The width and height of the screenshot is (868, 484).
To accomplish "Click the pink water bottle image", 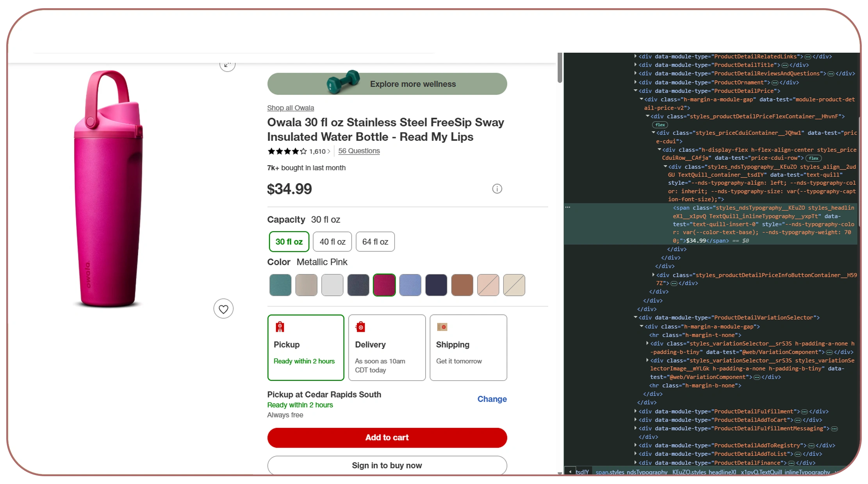I will pos(109,189).
